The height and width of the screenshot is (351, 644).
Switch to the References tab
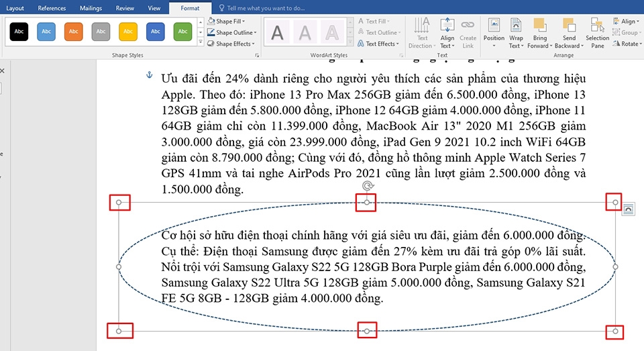point(52,8)
